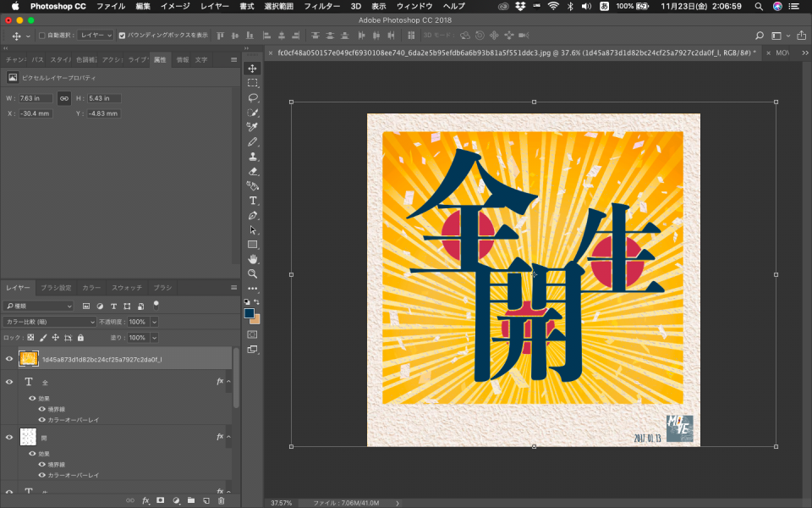Click the W width input field
Image resolution: width=812 pixels, height=508 pixels.
point(34,98)
